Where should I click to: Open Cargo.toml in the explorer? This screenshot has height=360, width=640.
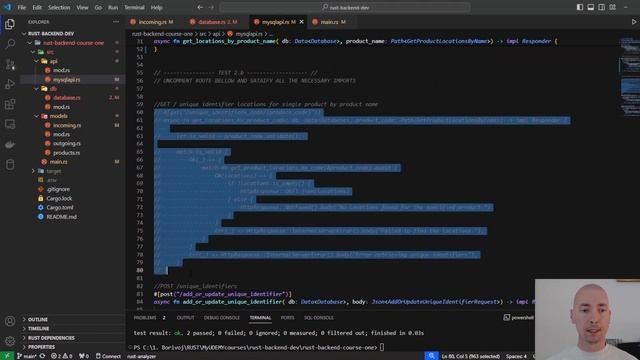(x=60, y=207)
